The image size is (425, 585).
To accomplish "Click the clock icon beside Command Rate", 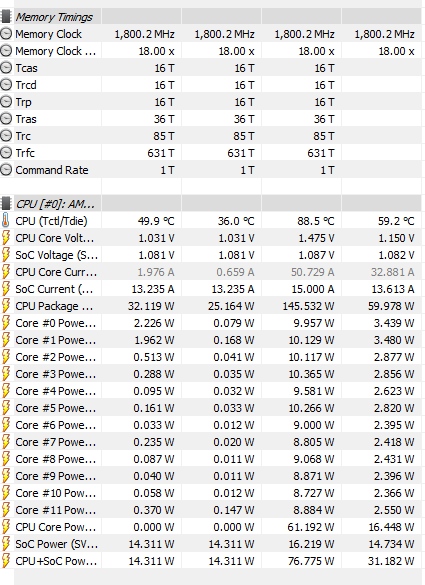I will pyautogui.click(x=6, y=170).
